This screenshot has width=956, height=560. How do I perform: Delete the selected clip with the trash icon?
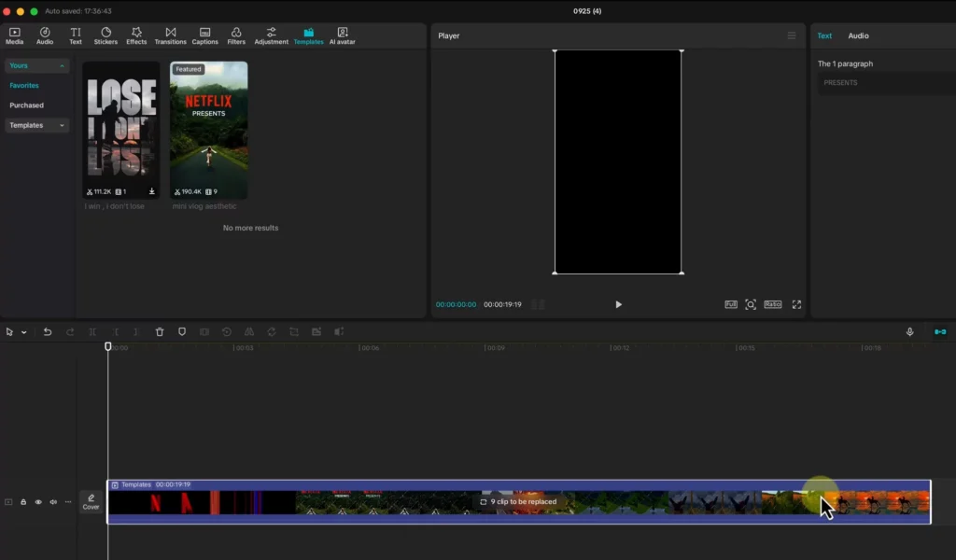pos(160,331)
